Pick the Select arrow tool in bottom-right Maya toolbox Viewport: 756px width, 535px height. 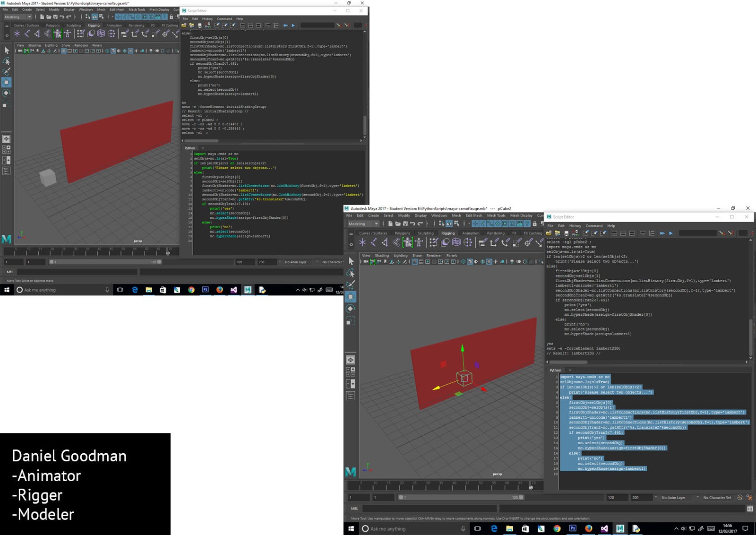point(351,261)
